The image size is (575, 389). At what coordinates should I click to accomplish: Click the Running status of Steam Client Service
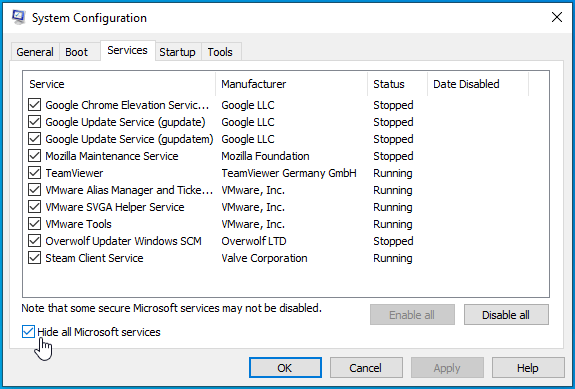393,258
